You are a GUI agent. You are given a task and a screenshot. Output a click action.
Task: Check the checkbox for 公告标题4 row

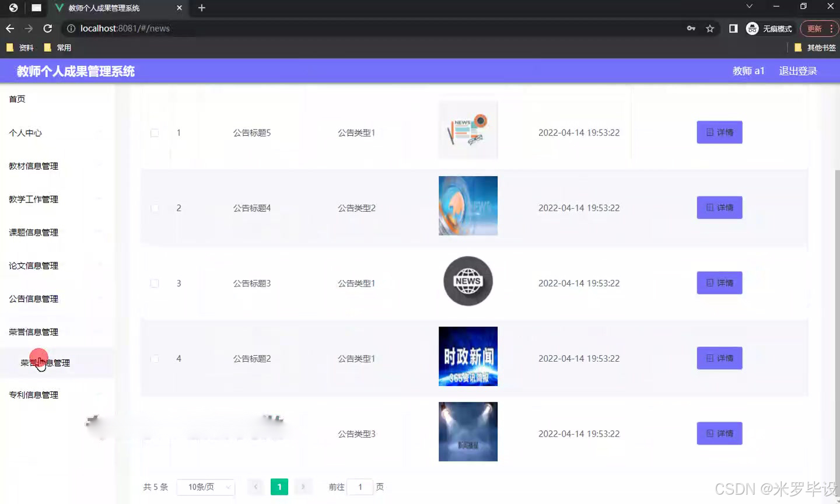(155, 208)
